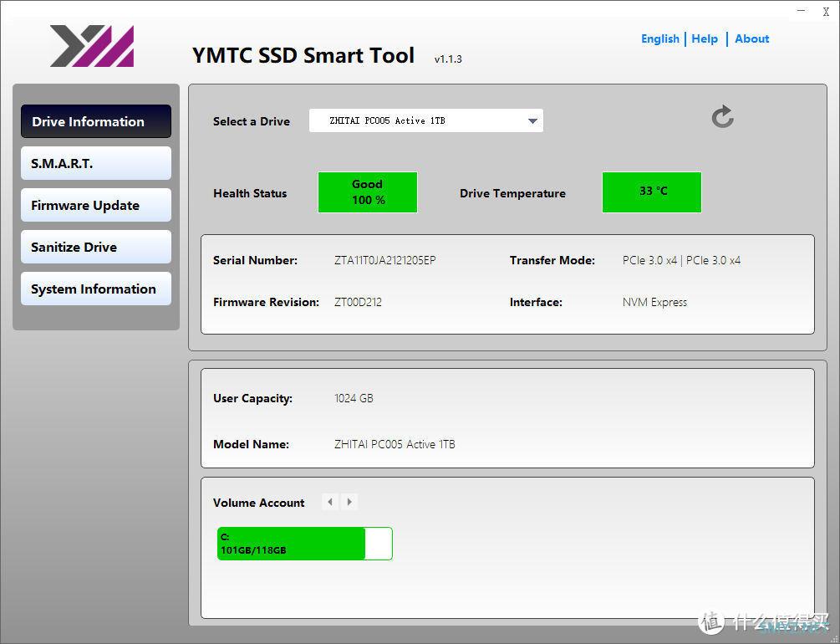Switch to the S.M.A.R.T. tab

tap(96, 163)
